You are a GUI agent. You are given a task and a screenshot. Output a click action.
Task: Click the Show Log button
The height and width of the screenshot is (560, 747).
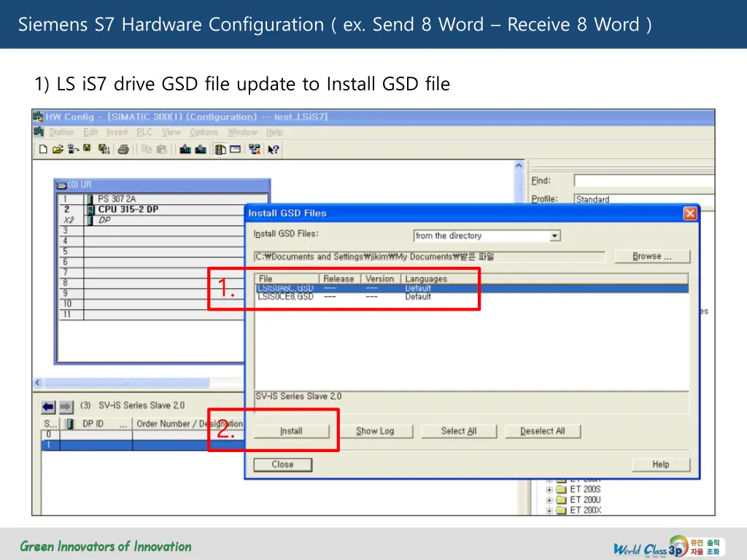click(x=375, y=432)
